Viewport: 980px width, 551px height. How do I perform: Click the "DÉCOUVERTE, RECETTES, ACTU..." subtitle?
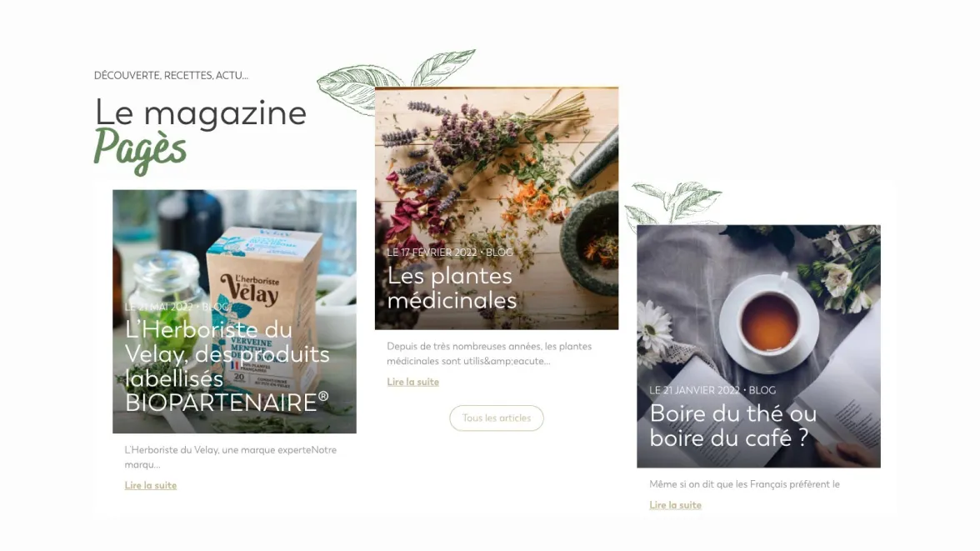171,76
